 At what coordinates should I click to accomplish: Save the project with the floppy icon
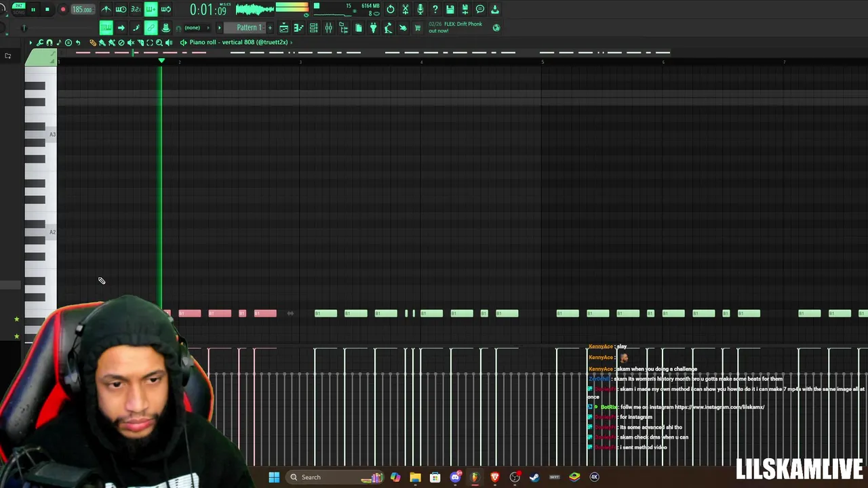[x=450, y=9]
